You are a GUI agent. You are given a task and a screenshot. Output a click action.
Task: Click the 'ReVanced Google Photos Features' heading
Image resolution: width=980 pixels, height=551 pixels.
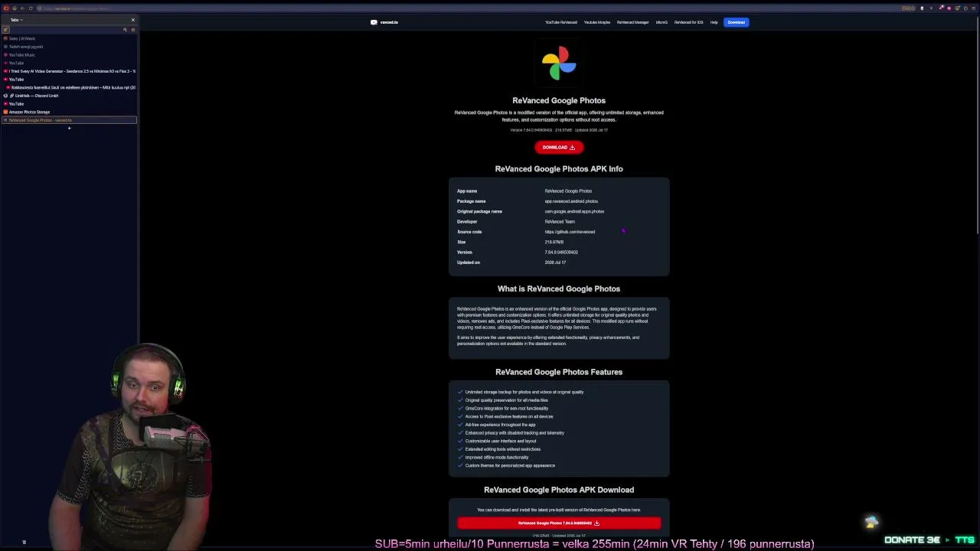point(559,372)
